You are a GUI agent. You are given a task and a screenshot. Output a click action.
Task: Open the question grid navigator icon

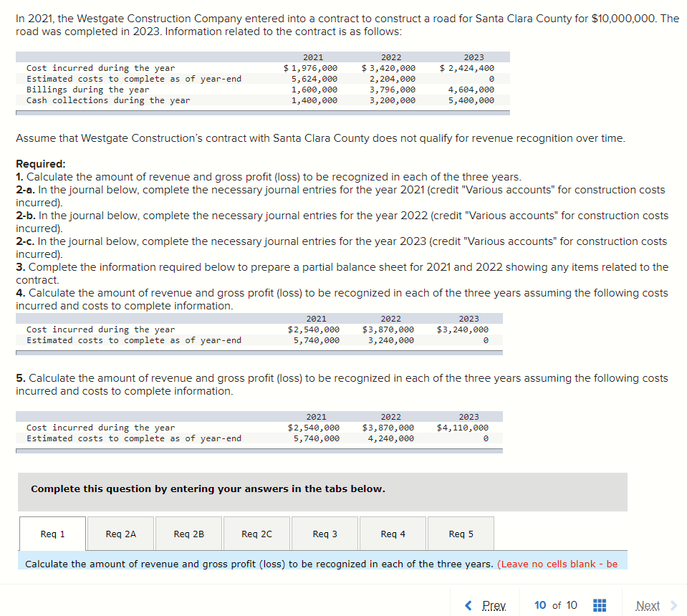tap(600, 605)
